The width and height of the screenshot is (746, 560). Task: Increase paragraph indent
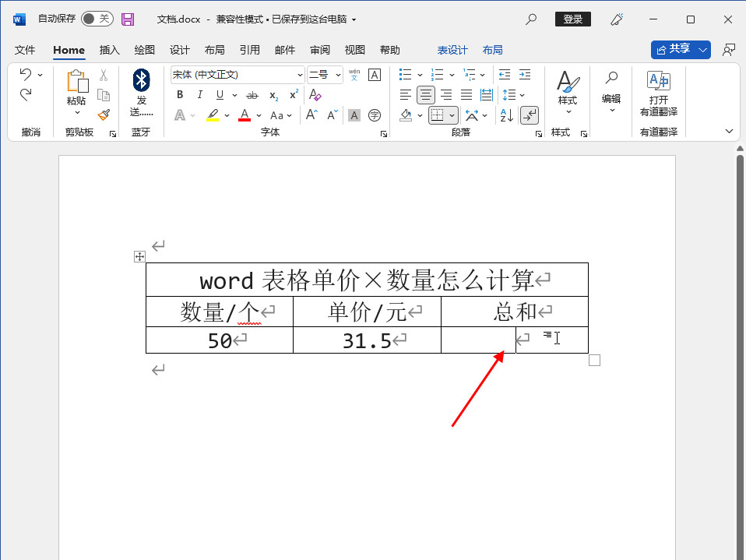click(525, 75)
